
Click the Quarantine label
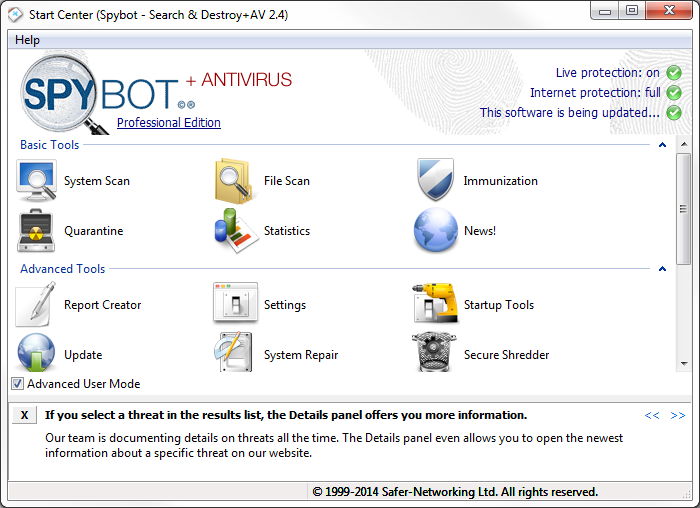(94, 231)
